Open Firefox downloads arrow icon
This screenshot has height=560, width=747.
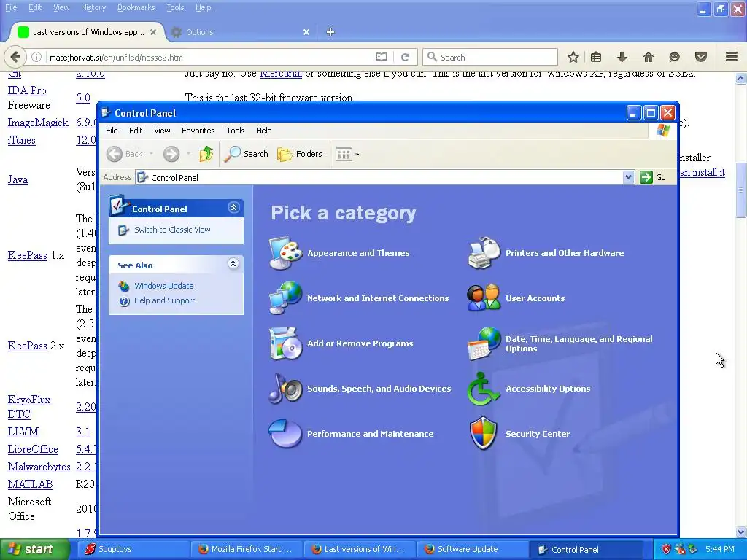coord(622,57)
